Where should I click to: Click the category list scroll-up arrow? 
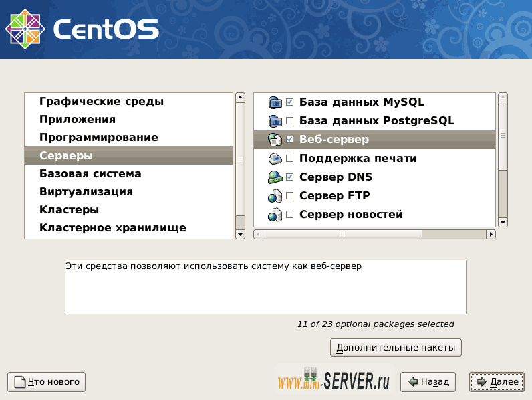pyautogui.click(x=240, y=98)
